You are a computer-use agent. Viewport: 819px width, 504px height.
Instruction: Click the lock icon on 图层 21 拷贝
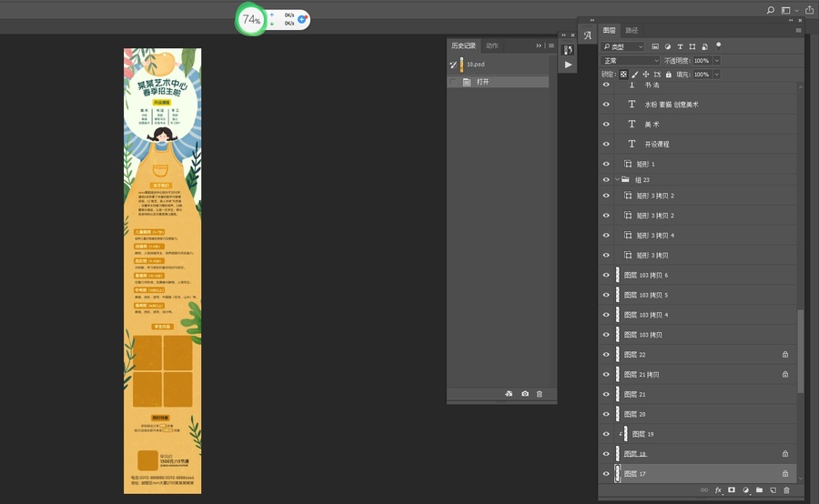(x=785, y=374)
